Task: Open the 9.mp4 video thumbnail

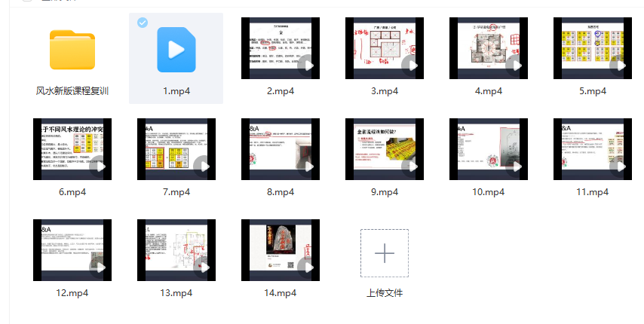Action: (385, 148)
